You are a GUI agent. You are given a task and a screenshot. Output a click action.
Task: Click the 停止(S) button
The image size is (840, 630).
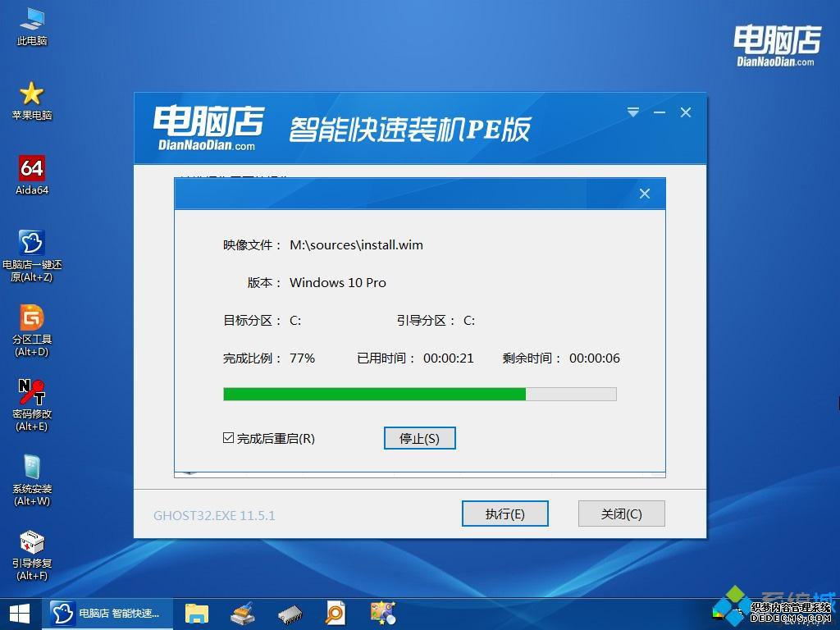(x=419, y=438)
